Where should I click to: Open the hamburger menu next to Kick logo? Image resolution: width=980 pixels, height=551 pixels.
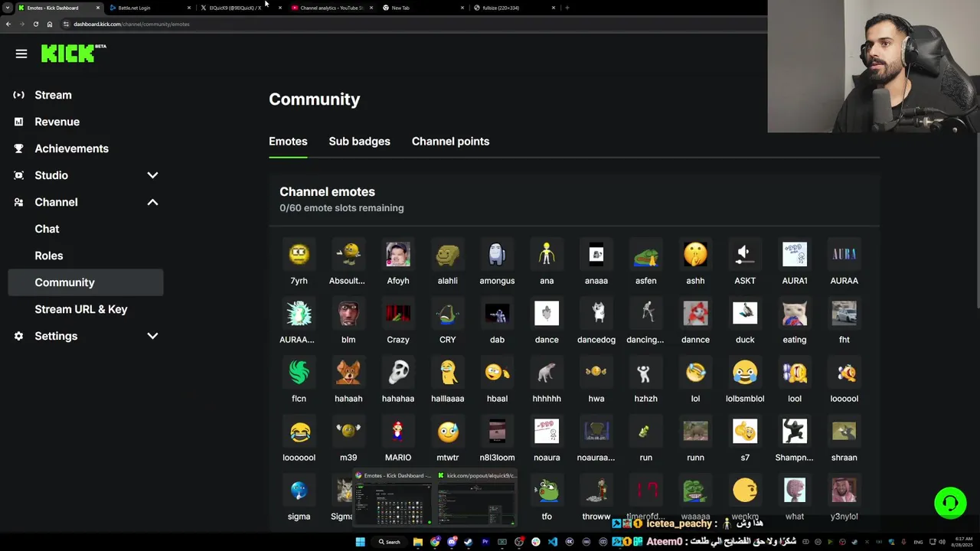pos(21,54)
